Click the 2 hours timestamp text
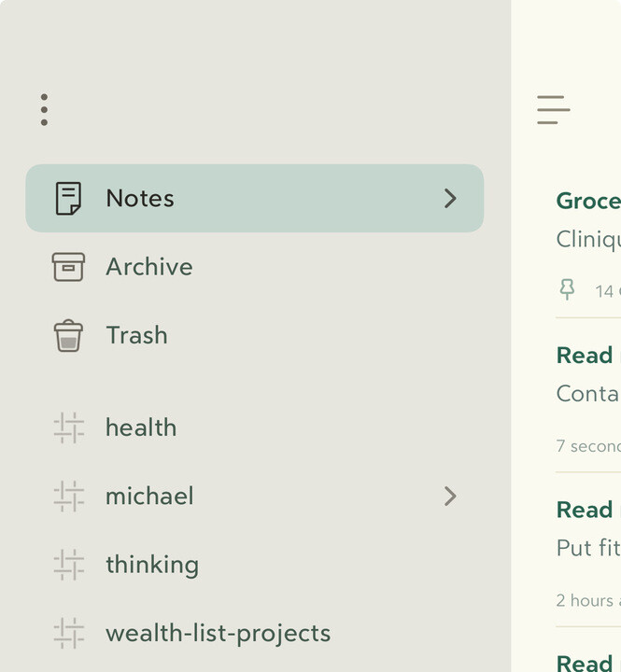Viewport: 621px width, 672px height. click(x=588, y=600)
